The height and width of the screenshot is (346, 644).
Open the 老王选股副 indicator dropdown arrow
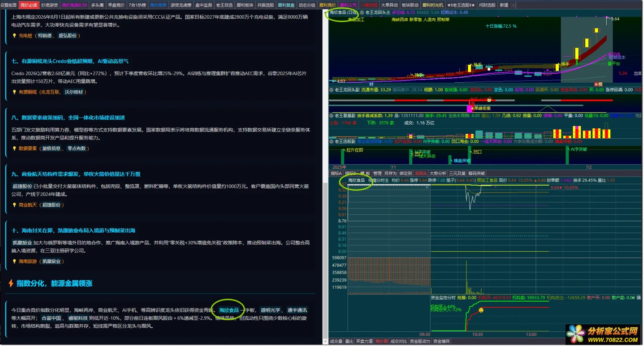(331, 141)
